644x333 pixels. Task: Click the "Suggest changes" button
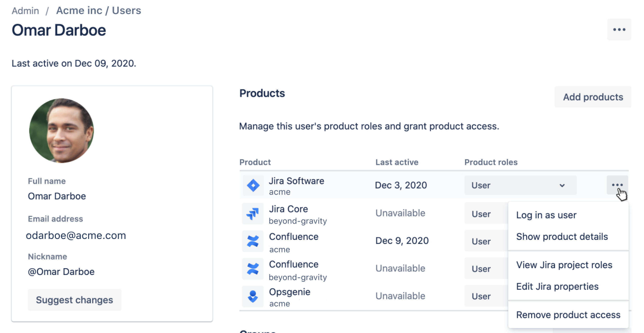(x=74, y=300)
